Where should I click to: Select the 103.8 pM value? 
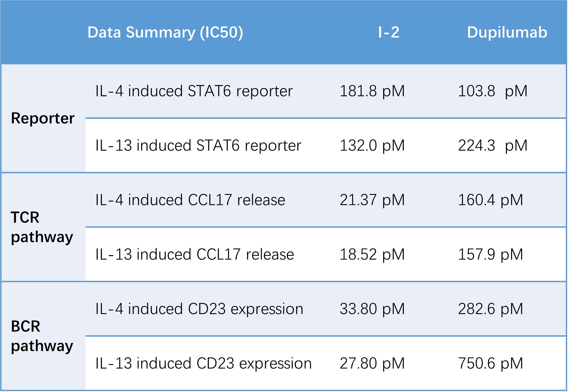(x=493, y=91)
